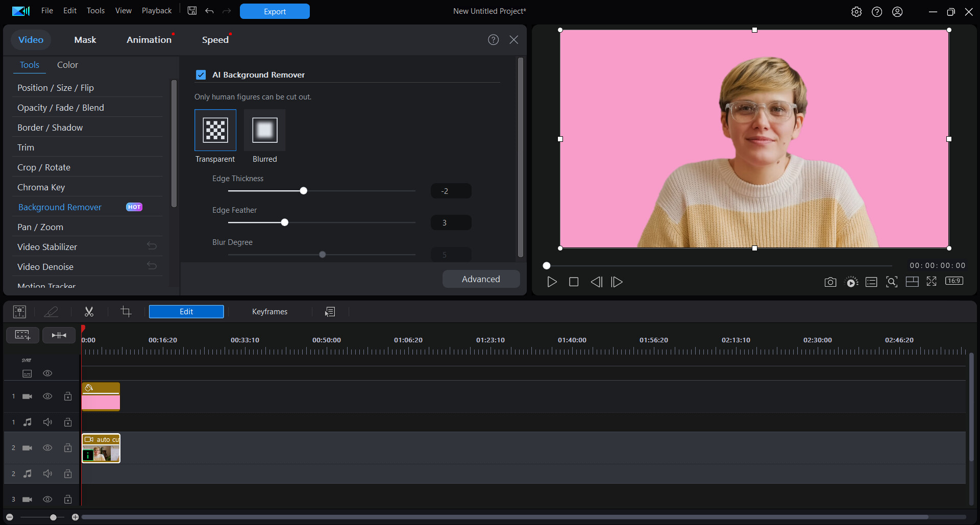The image size is (980, 525).
Task: Split the clip with the scissors tool
Action: click(89, 311)
